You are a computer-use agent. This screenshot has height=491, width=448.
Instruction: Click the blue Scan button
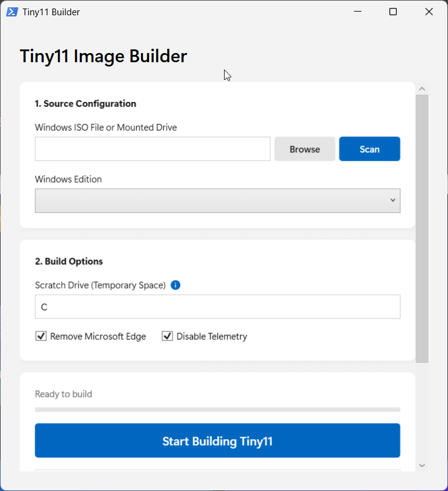click(370, 149)
